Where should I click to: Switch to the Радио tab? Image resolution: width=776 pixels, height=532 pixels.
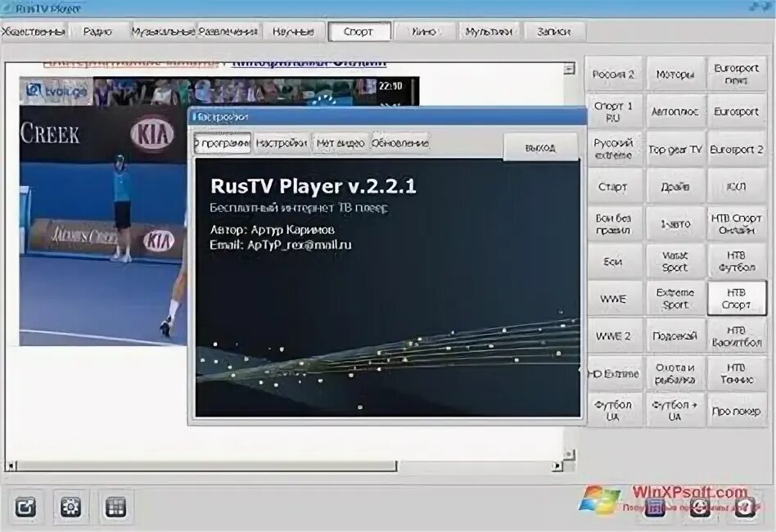click(x=98, y=32)
